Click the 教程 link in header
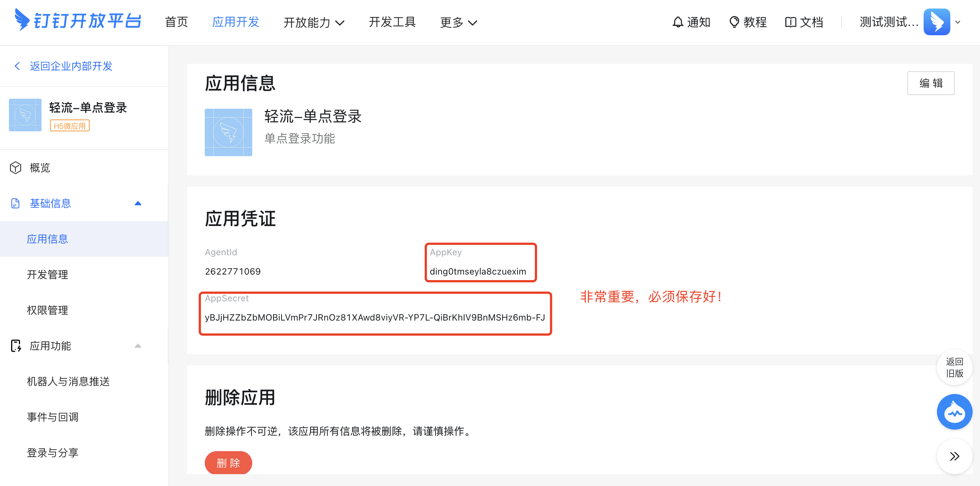Viewport: 980px width, 486px height. (x=755, y=22)
